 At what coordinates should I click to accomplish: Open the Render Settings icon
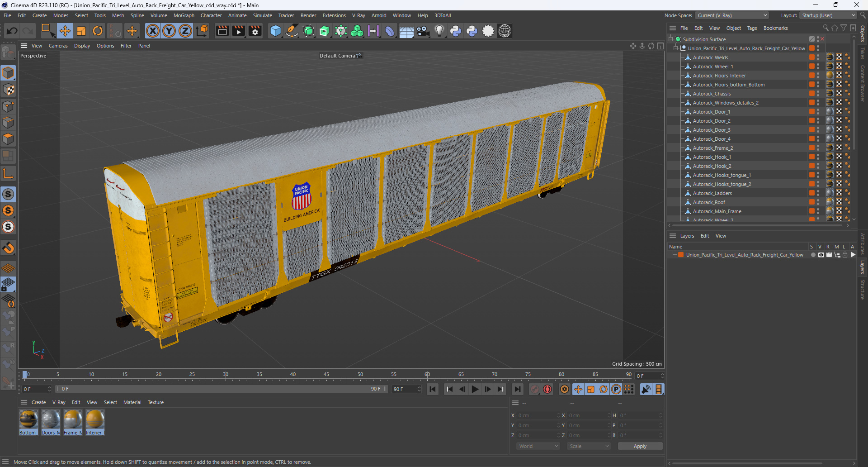(x=255, y=31)
